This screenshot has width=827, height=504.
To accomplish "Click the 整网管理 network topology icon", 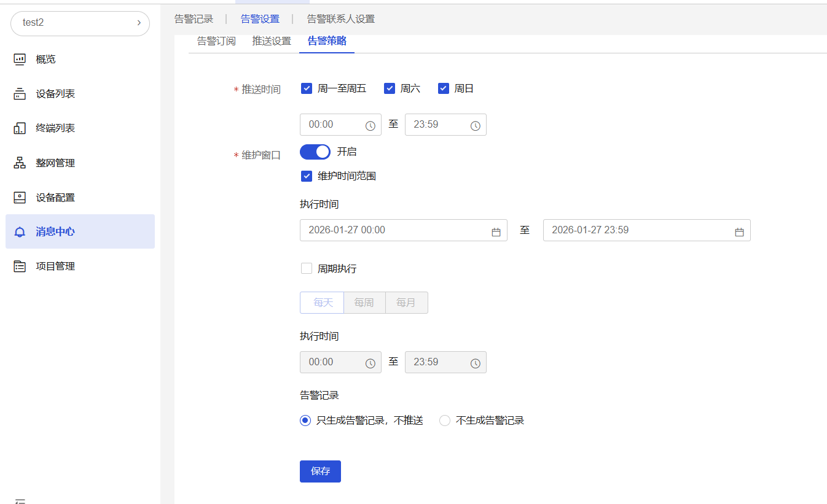I will (20, 163).
